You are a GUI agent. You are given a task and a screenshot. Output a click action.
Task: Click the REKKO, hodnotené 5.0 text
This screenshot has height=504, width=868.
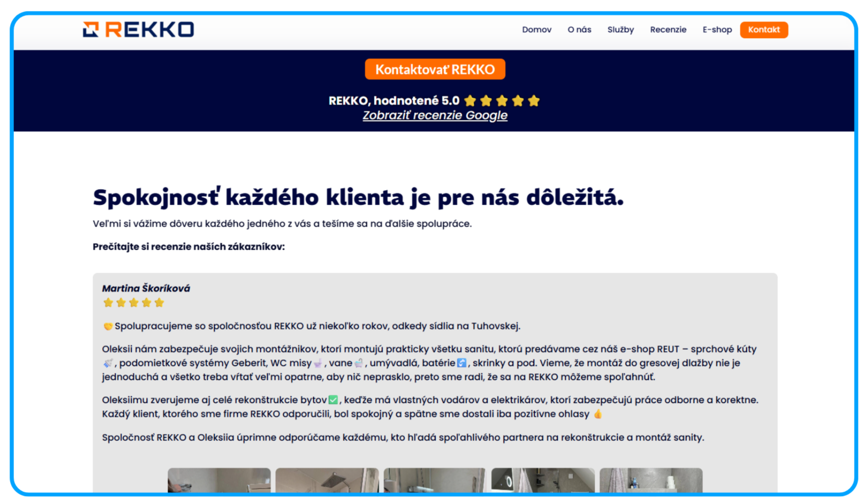click(x=394, y=101)
